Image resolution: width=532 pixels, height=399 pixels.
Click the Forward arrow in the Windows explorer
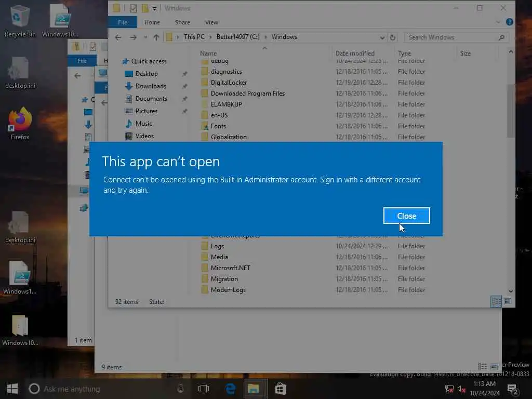click(133, 37)
